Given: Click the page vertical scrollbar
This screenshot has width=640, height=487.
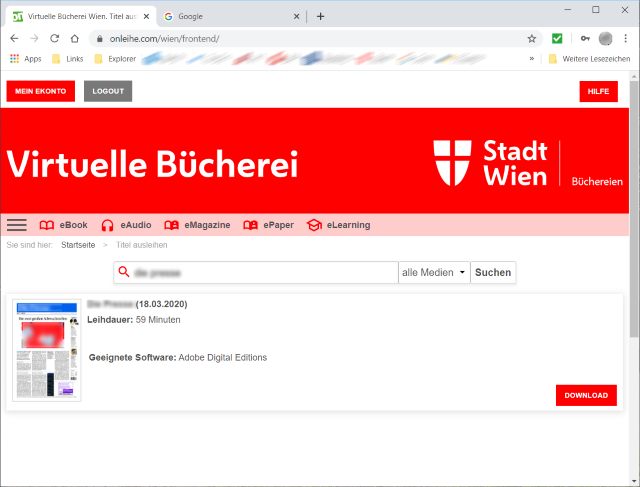Looking at the screenshot, I should click(x=634, y=209).
